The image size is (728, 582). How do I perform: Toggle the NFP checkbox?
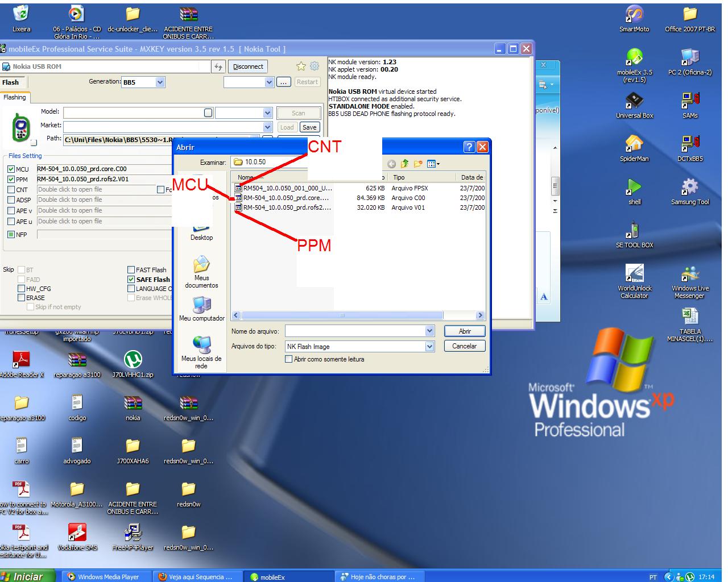pos(11,234)
